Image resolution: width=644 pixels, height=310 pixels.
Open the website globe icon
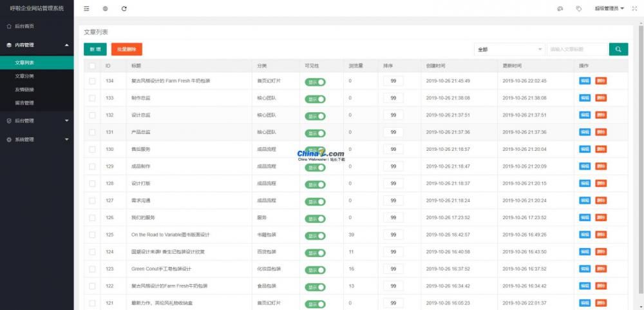tap(105, 8)
